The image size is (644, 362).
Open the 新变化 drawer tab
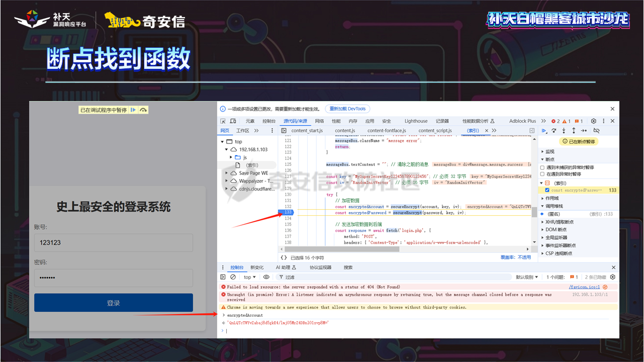pos(257,267)
